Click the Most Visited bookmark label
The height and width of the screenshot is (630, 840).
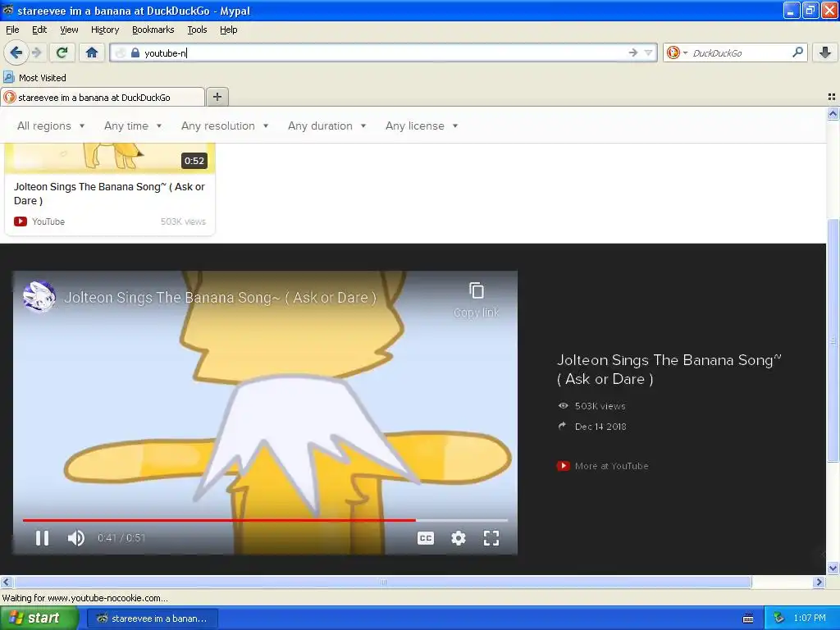(43, 78)
